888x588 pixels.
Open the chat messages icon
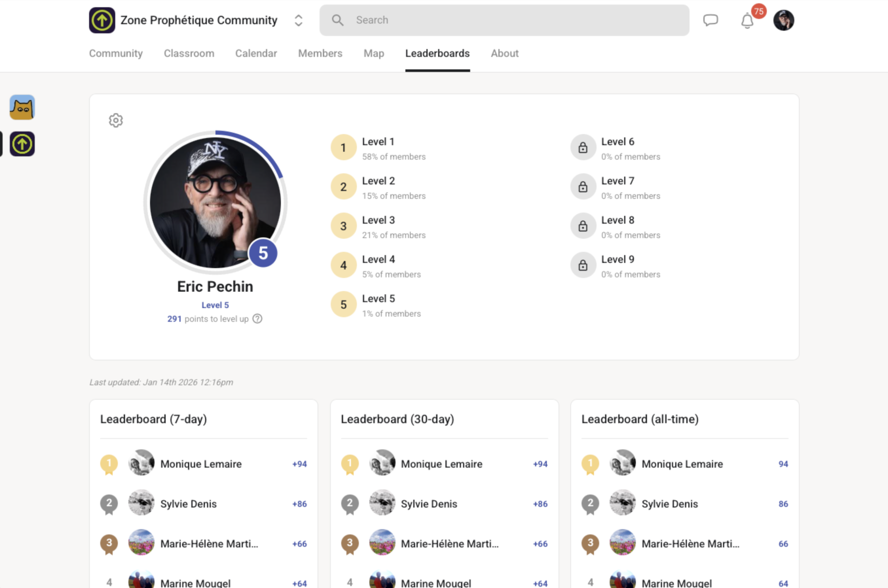(x=710, y=20)
